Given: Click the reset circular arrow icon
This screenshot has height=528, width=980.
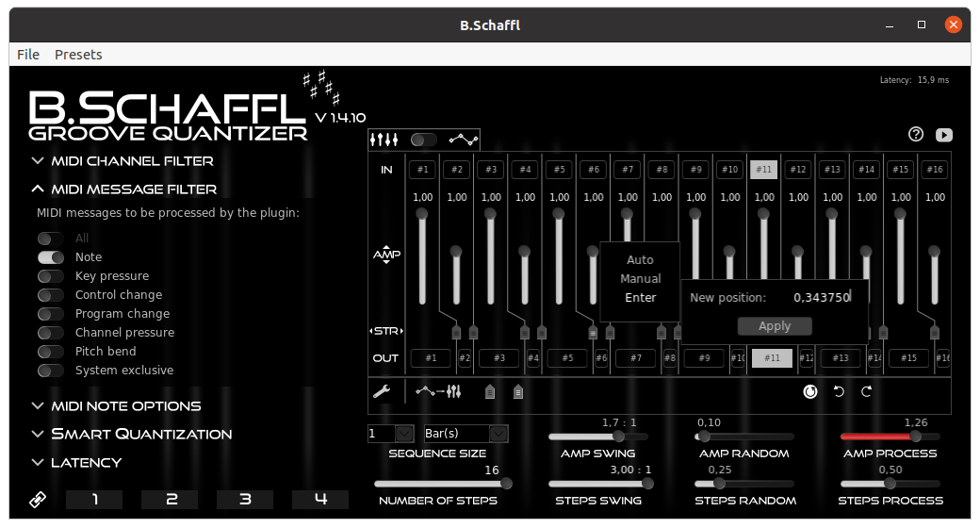Looking at the screenshot, I should pyautogui.click(x=810, y=391).
